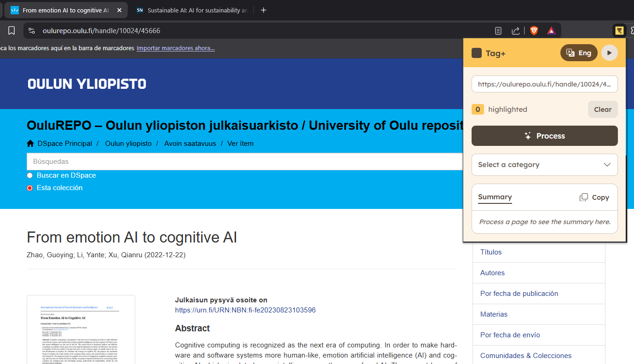
Task: Click the Tag+ logo square in popup
Action: pos(477,53)
